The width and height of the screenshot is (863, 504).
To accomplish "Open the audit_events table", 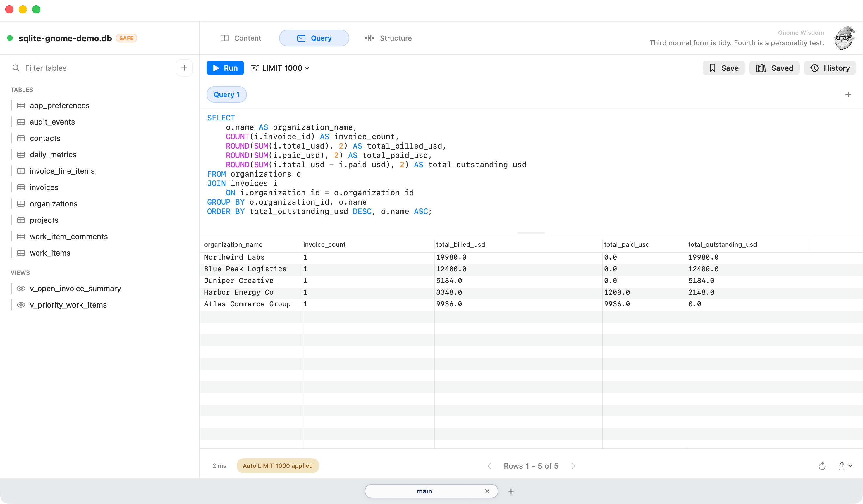I will click(52, 122).
